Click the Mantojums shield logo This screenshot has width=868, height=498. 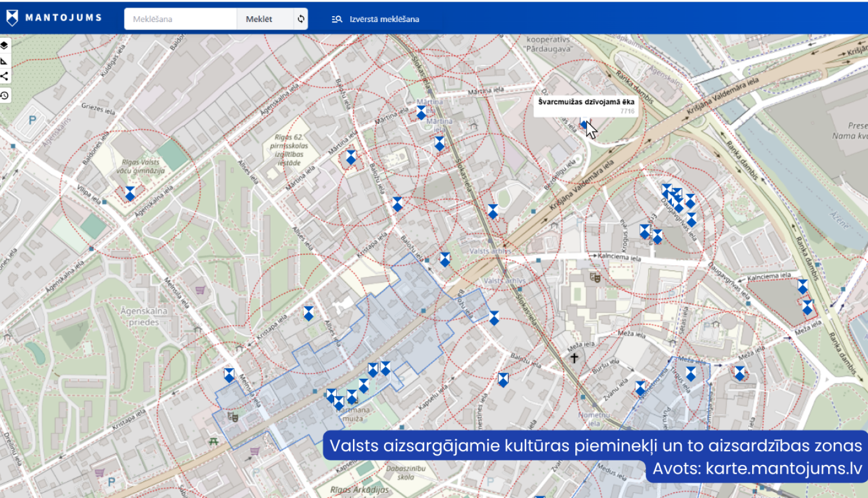point(12,18)
